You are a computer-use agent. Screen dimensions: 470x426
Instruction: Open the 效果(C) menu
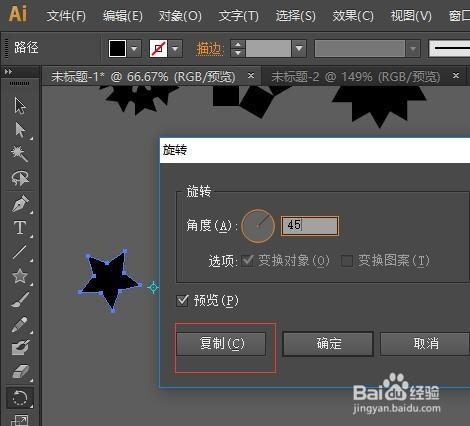pos(353,16)
